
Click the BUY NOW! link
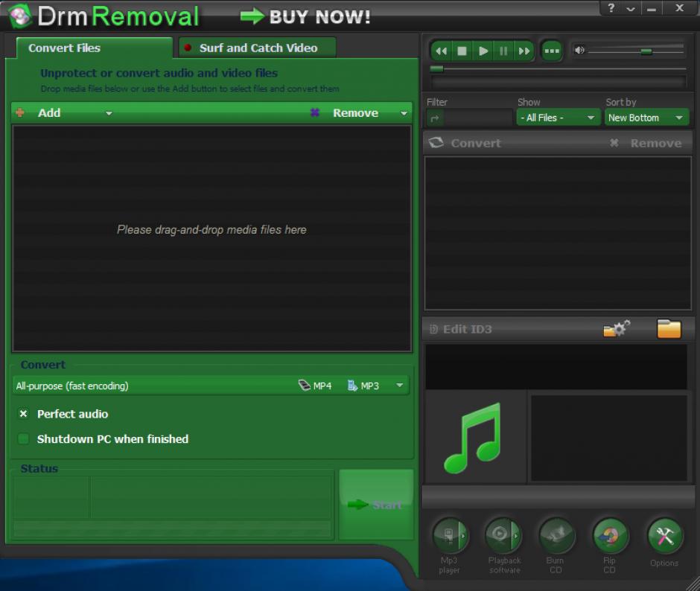tap(306, 17)
